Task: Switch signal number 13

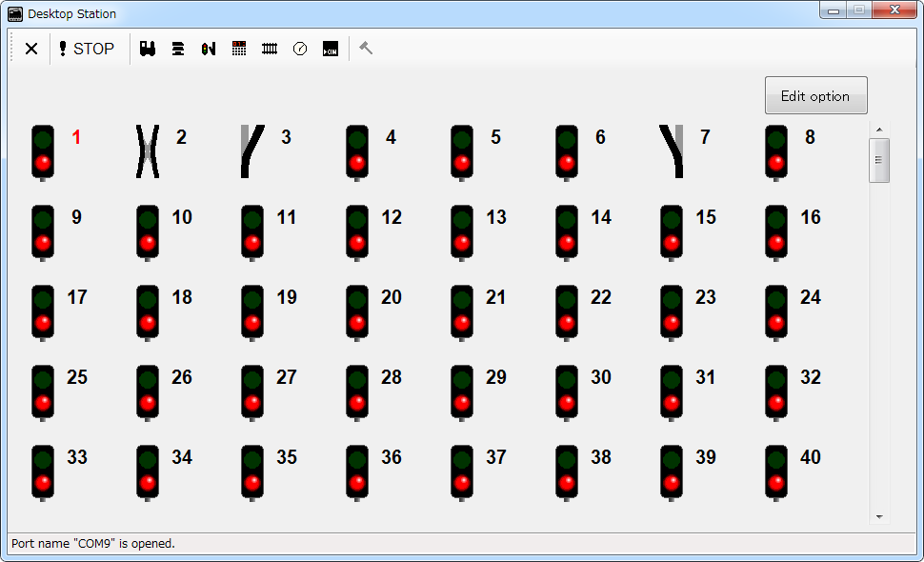Action: pos(462,232)
